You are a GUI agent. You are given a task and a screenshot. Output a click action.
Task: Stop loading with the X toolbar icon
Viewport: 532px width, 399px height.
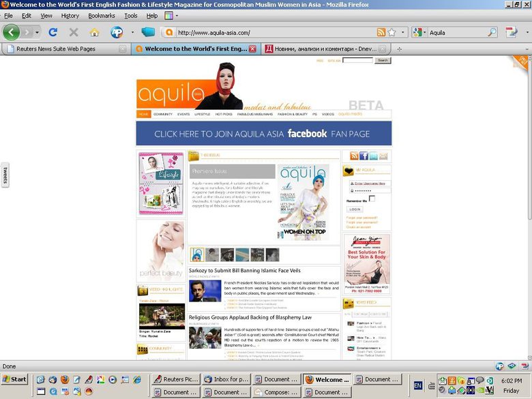(x=73, y=33)
